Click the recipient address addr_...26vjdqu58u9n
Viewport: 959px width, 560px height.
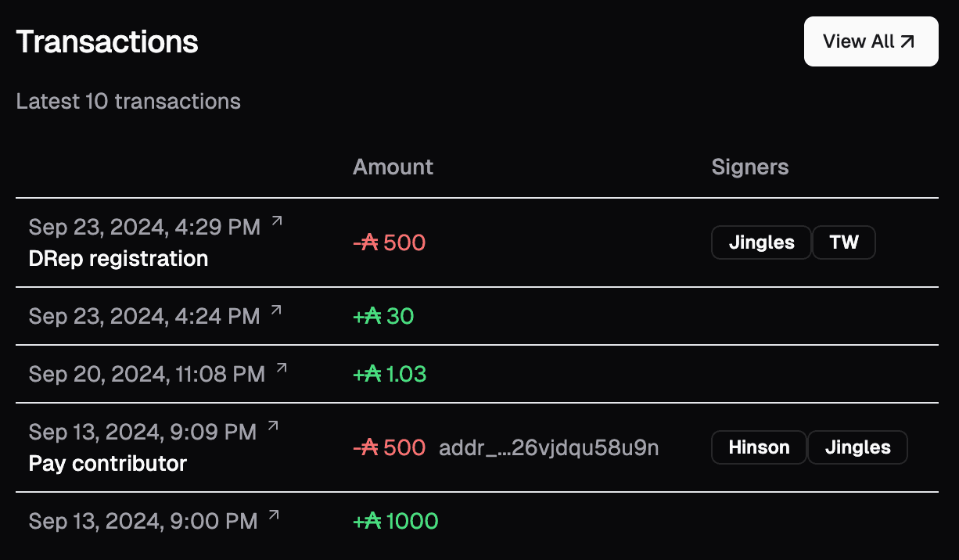(548, 447)
